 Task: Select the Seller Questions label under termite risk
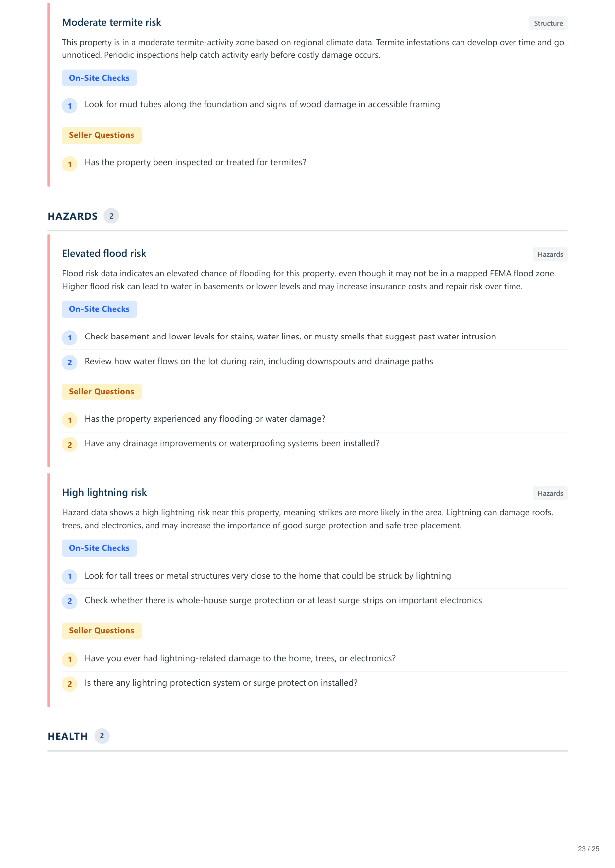(x=102, y=135)
